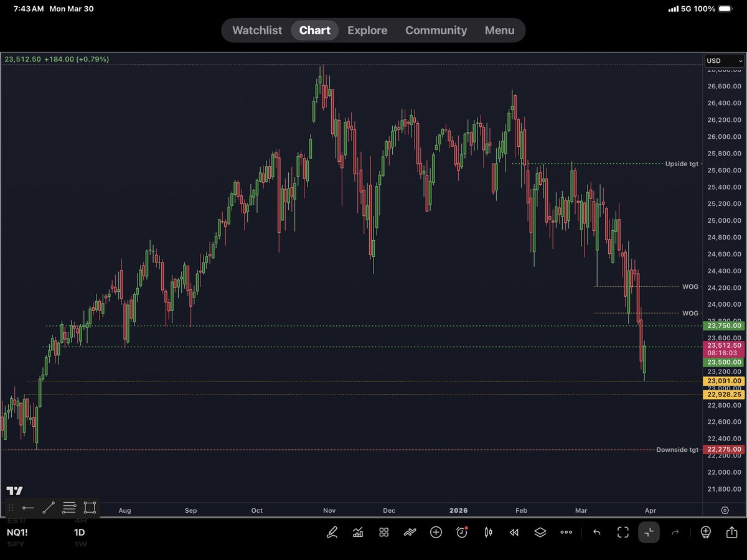Change chart type with candlestick icon

487,533
